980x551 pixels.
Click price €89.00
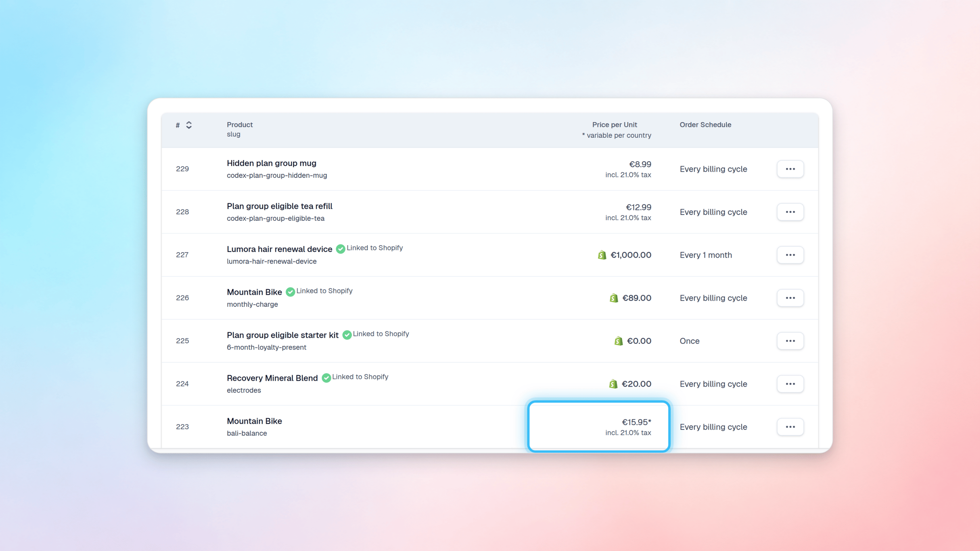coord(637,298)
